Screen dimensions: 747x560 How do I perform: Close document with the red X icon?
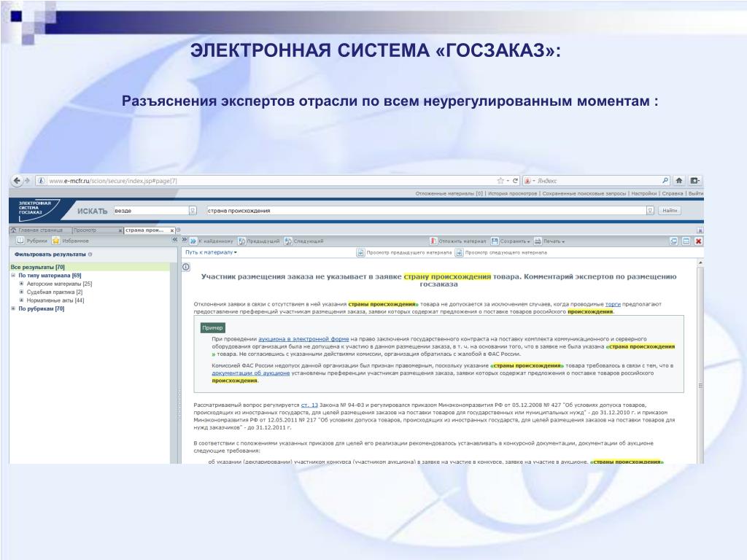point(698,241)
